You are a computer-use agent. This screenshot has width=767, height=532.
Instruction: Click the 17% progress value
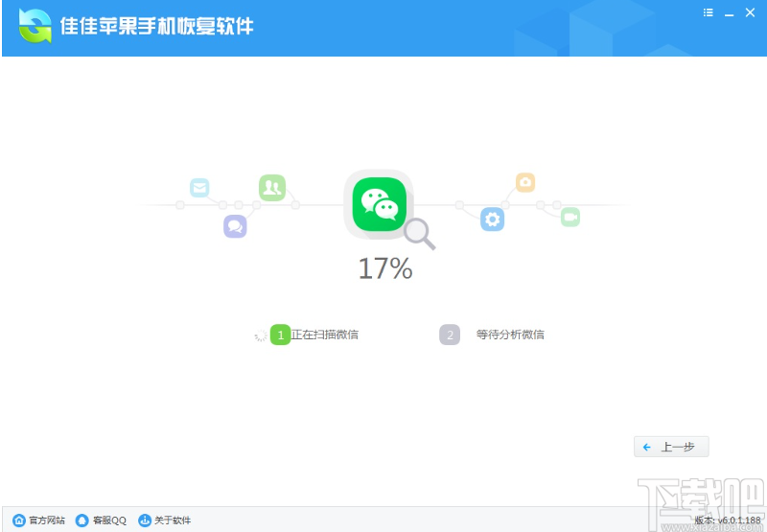click(385, 268)
